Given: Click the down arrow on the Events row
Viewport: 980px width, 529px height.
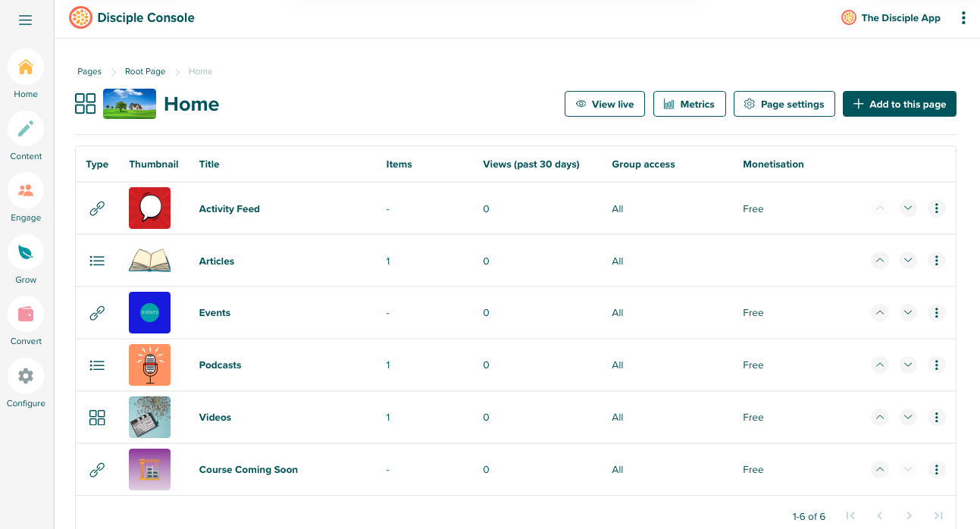Looking at the screenshot, I should tap(908, 312).
